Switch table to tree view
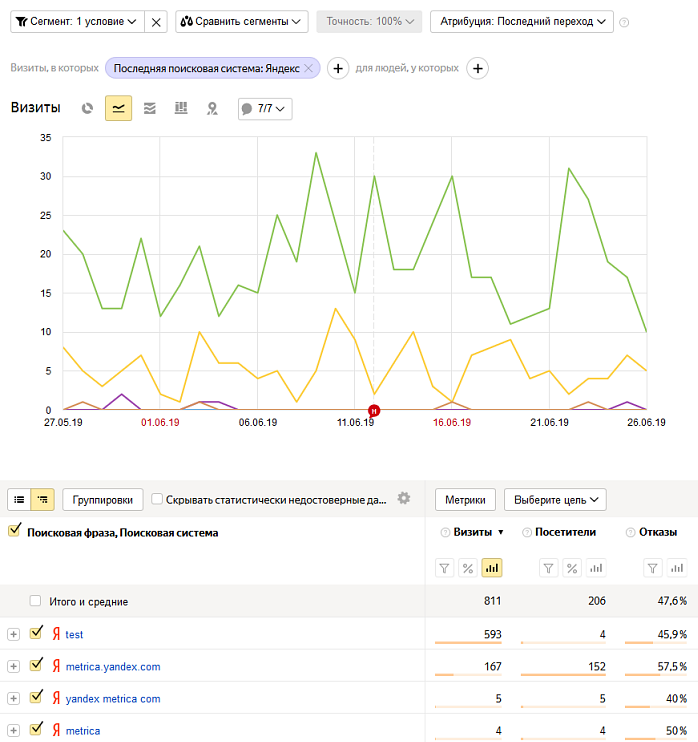This screenshot has height=742, width=698. click(43, 499)
